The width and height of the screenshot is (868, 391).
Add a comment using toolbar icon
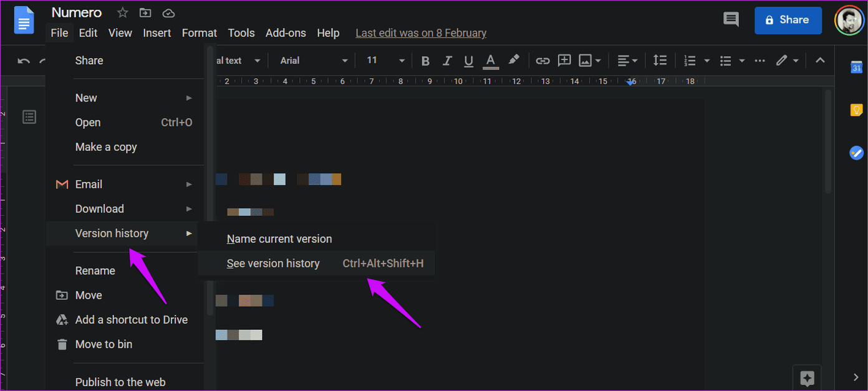click(x=564, y=60)
